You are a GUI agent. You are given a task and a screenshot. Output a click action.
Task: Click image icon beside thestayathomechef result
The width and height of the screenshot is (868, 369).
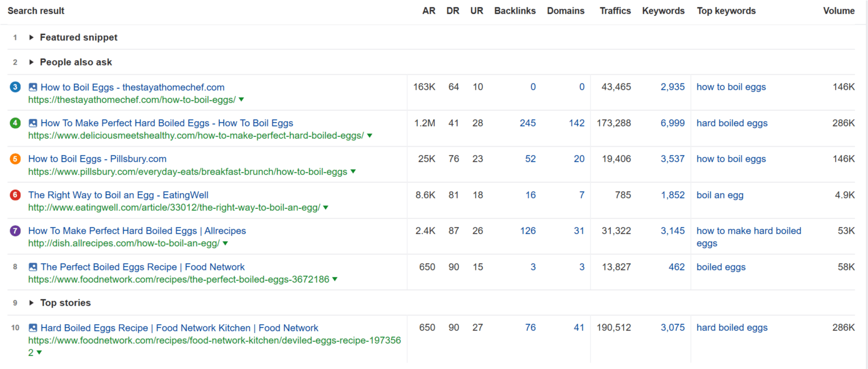pyautogui.click(x=33, y=87)
